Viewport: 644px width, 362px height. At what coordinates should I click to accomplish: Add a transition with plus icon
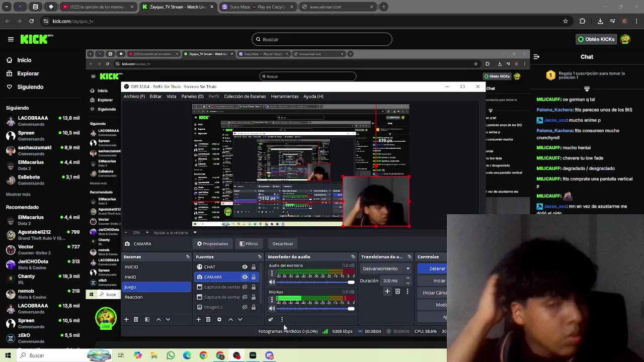pyautogui.click(x=387, y=291)
